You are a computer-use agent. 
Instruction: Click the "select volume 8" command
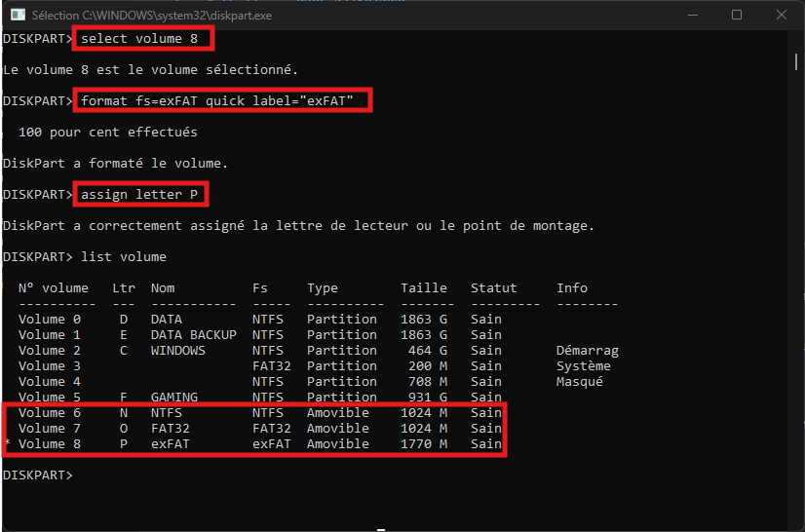pos(142,39)
